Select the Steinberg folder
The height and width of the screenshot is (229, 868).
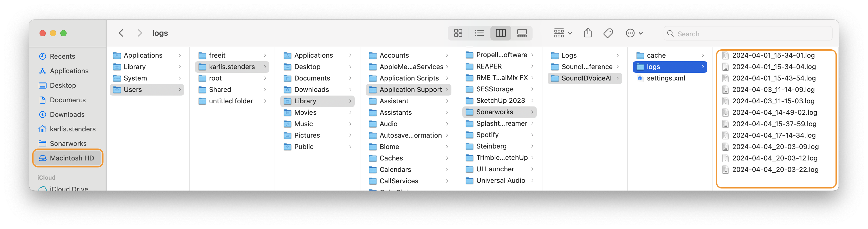click(x=499, y=146)
